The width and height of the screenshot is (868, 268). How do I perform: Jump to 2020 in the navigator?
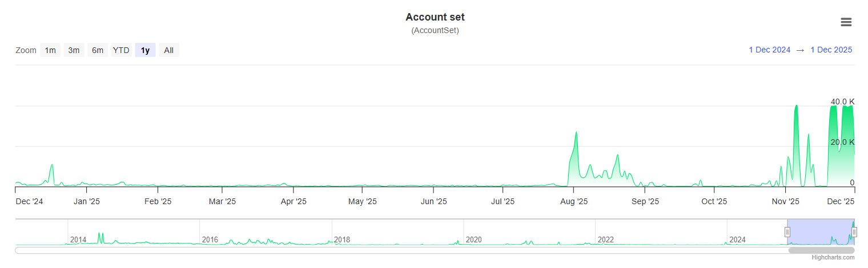tap(475, 239)
